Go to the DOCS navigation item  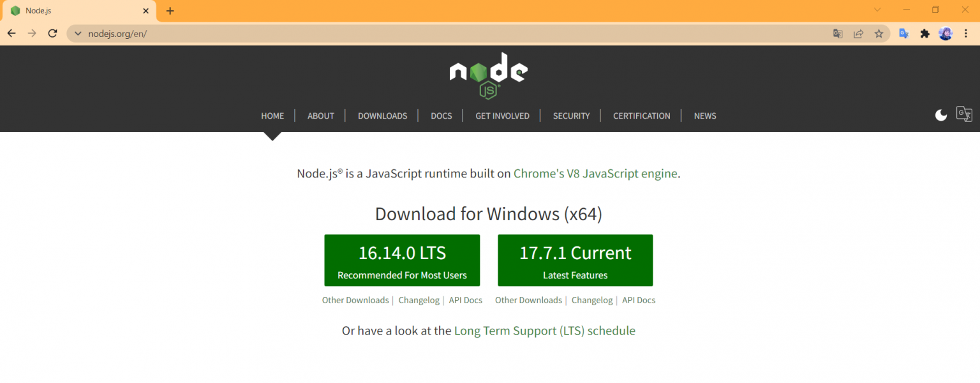pyautogui.click(x=441, y=116)
